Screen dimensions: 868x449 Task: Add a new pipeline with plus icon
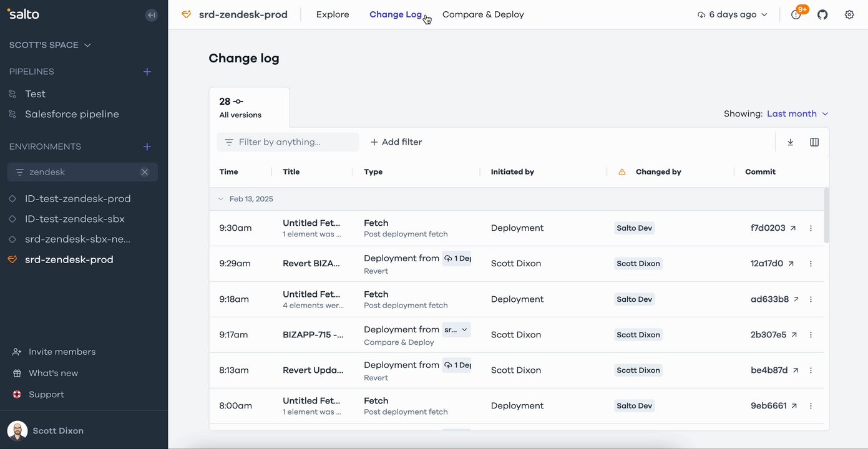[x=147, y=72]
